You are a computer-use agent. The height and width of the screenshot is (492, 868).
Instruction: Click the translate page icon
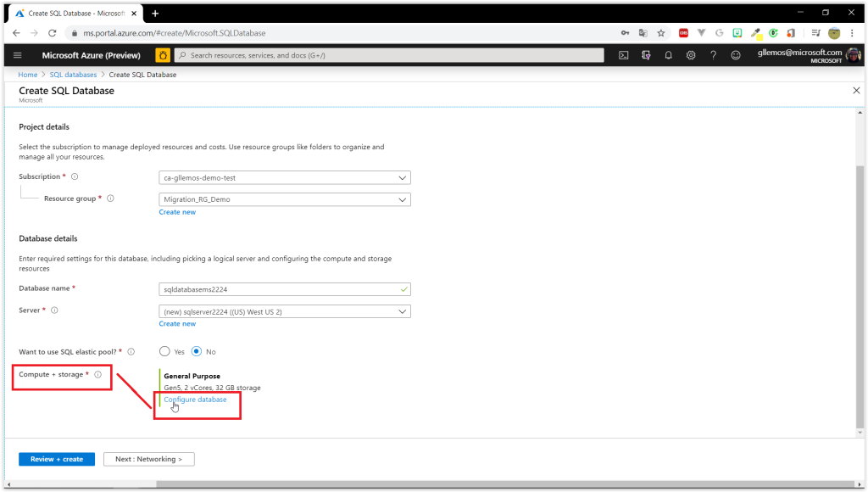(x=643, y=33)
